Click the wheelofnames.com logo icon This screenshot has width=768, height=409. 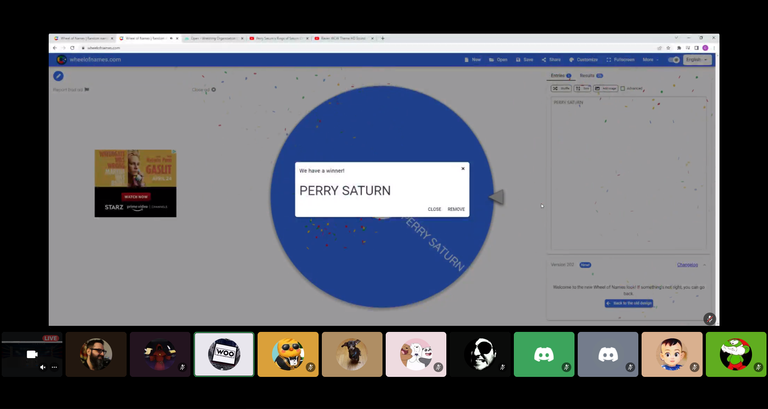tap(62, 60)
